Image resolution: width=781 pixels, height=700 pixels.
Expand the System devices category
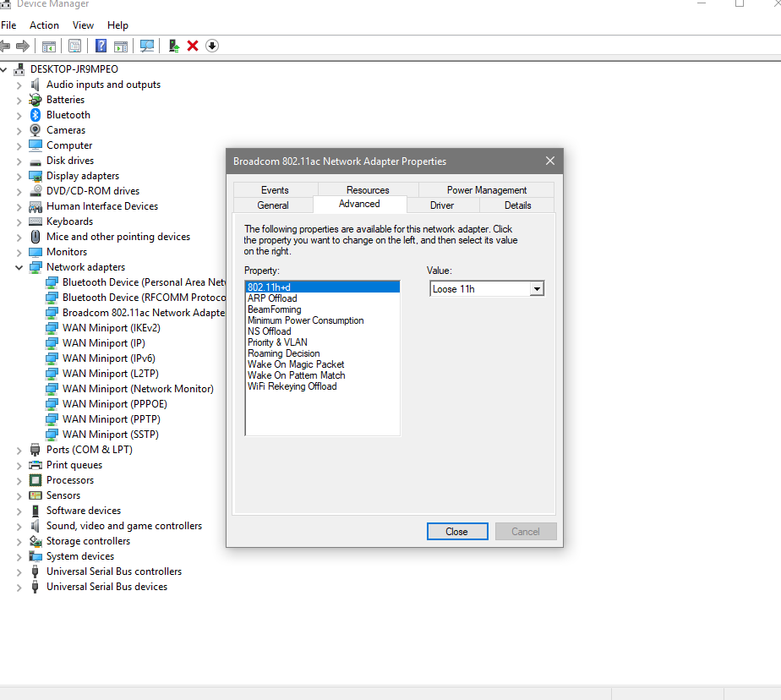(19, 557)
